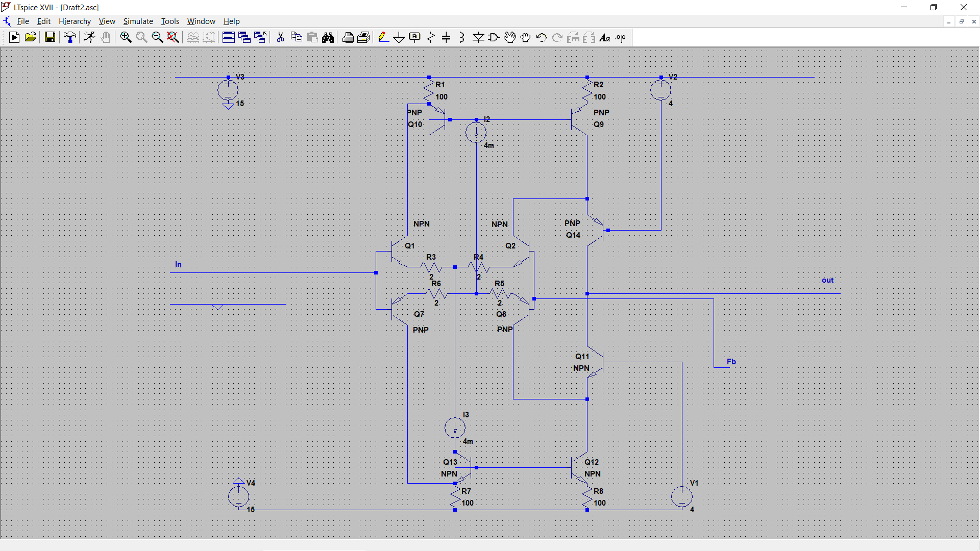
Task: Click the Q14 transistor label
Action: pos(573,235)
